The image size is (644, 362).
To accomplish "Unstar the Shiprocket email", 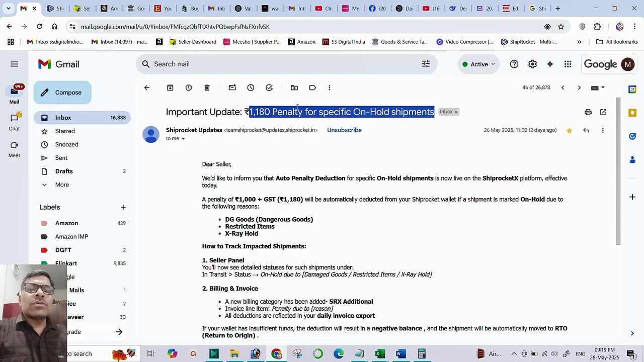I will pos(569,130).
